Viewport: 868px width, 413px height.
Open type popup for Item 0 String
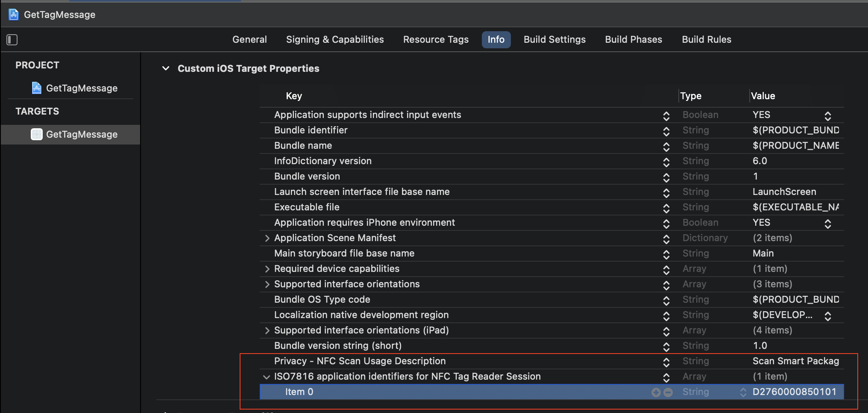(743, 392)
